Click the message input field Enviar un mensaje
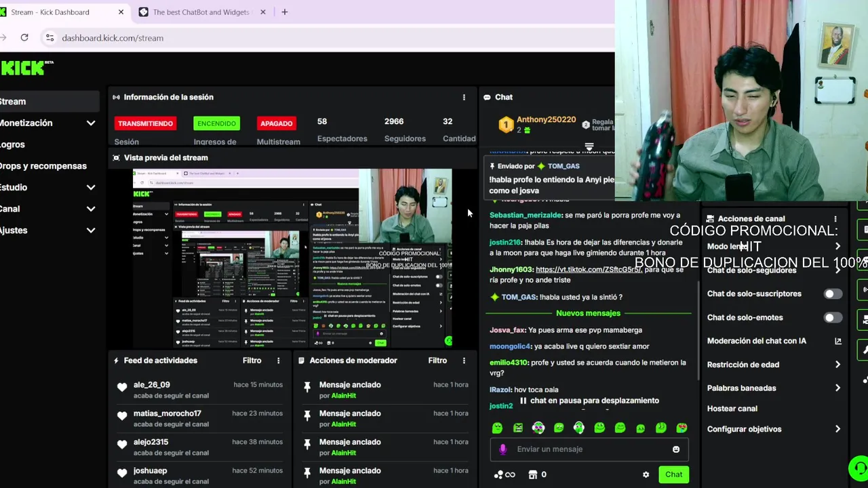 coord(589,449)
